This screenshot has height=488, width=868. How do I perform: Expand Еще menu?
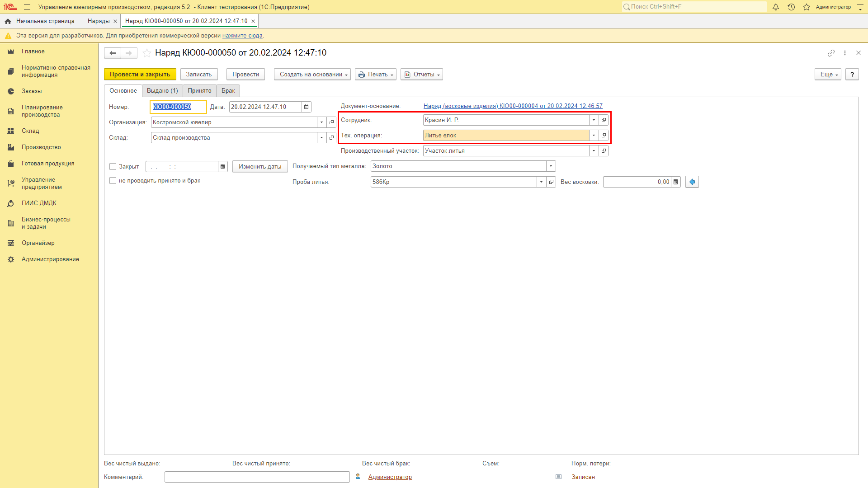[828, 75]
